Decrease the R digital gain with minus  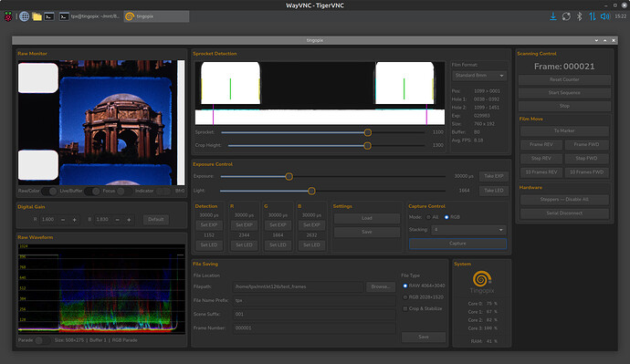(x=63, y=220)
